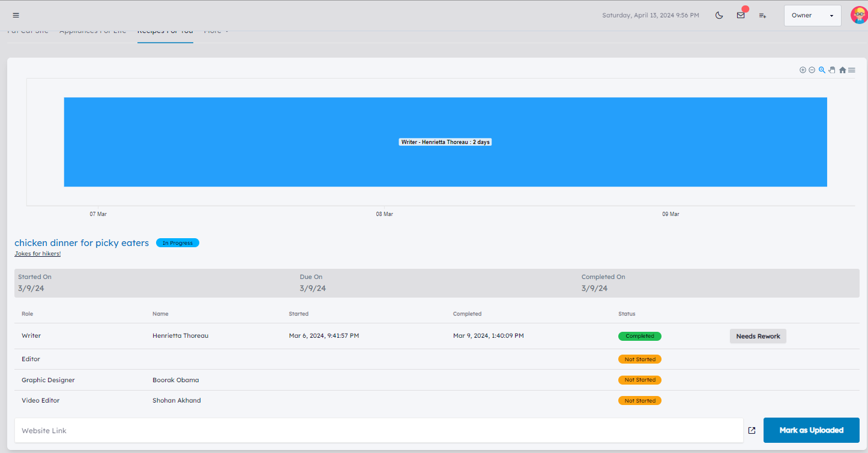Screen dimensions: 868x453
Task: Click the Started On date value
Action: coord(31,288)
